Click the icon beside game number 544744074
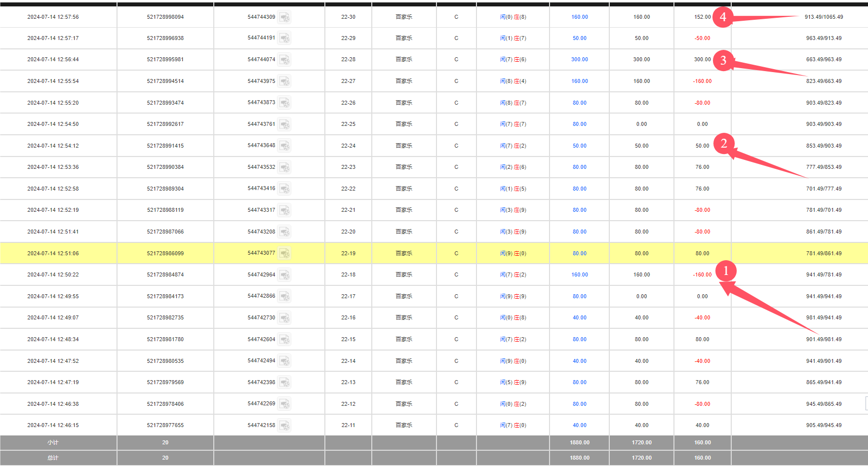This screenshot has height=470, width=868. pos(284,60)
